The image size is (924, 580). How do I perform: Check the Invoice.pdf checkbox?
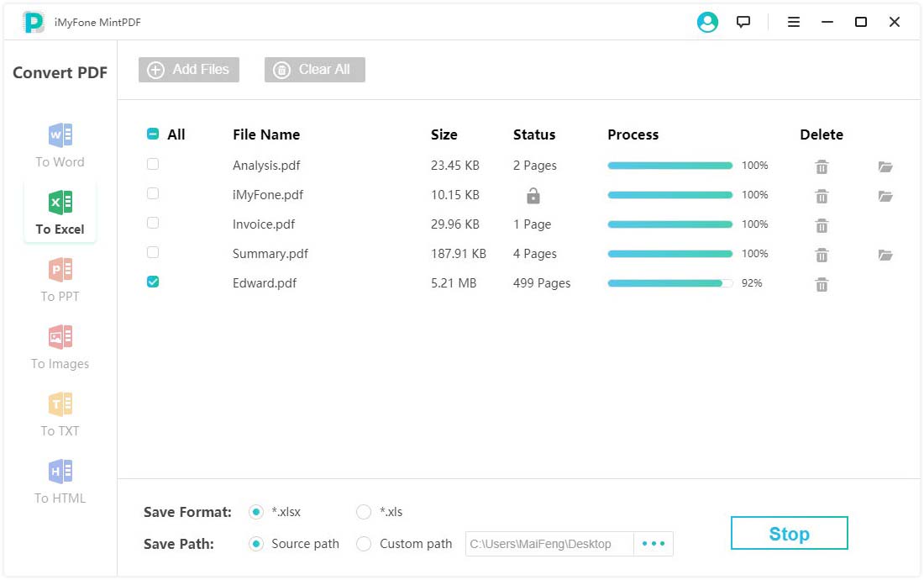[153, 223]
